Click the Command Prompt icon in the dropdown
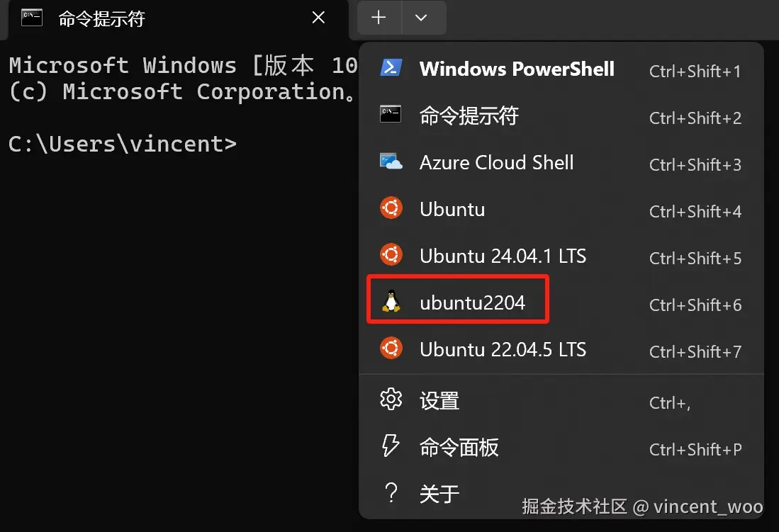 coord(391,115)
